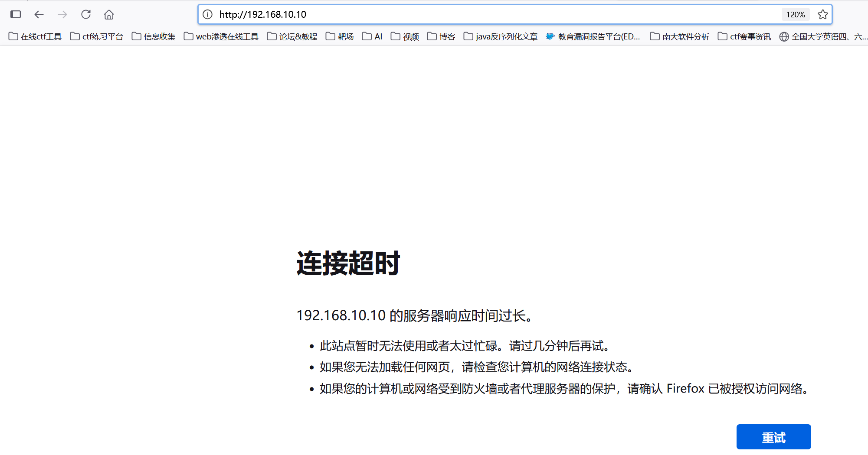Open the 在线ctf工具 bookmark folder
This screenshot has height=455, width=868.
pyautogui.click(x=35, y=36)
